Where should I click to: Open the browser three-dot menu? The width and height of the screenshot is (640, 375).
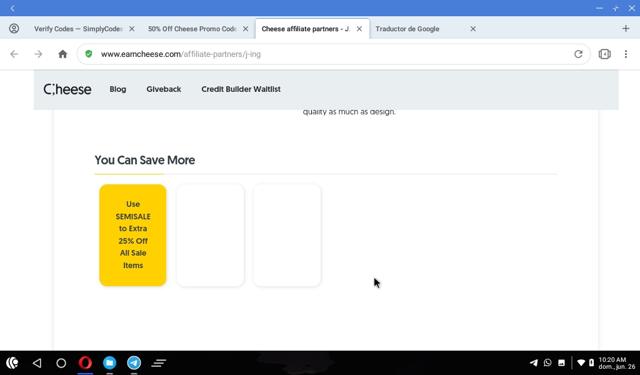626,54
